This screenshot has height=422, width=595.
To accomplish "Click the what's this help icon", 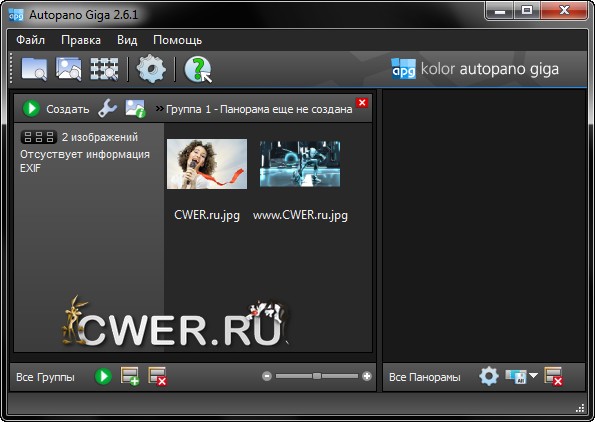I will point(198,69).
